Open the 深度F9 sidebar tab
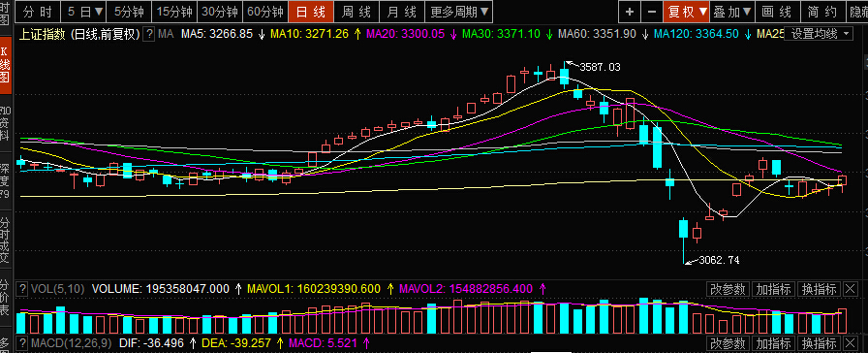868x353 pixels. (x=5, y=180)
